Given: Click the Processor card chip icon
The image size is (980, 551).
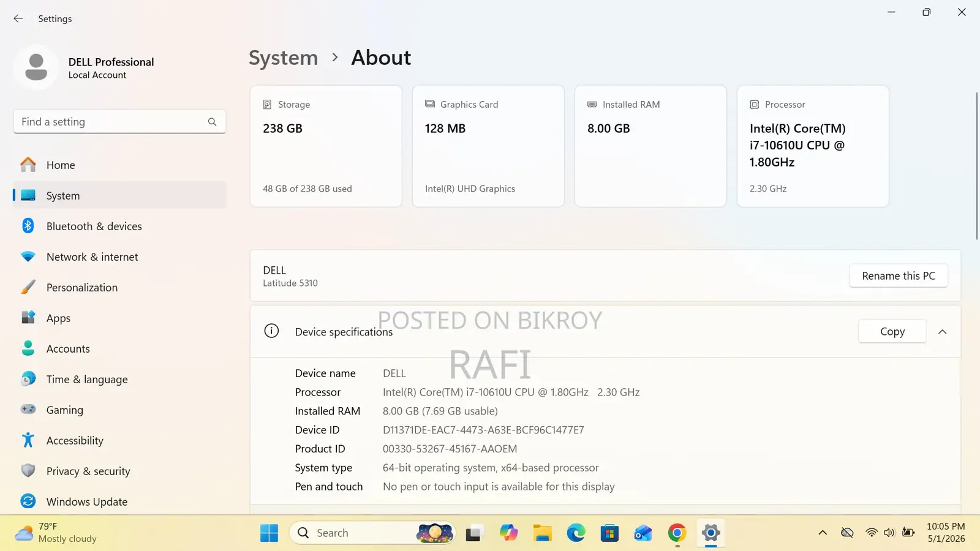Looking at the screenshot, I should [x=755, y=105].
